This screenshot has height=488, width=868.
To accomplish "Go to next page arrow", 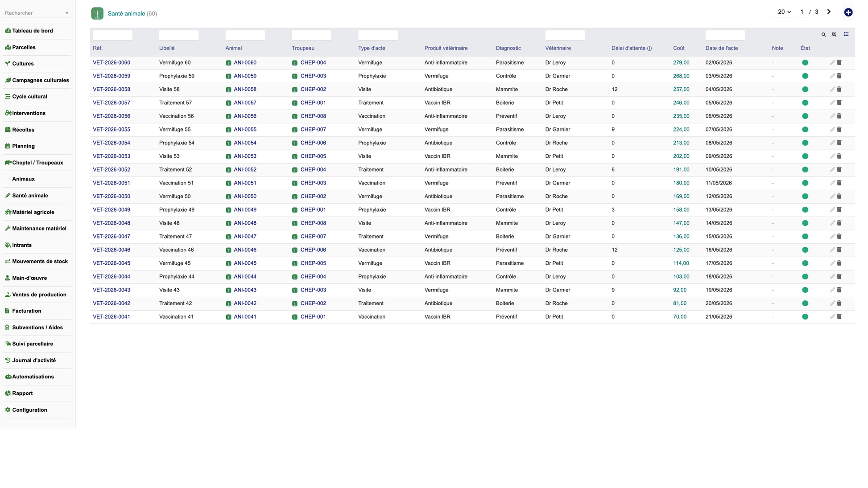I will coord(829,12).
